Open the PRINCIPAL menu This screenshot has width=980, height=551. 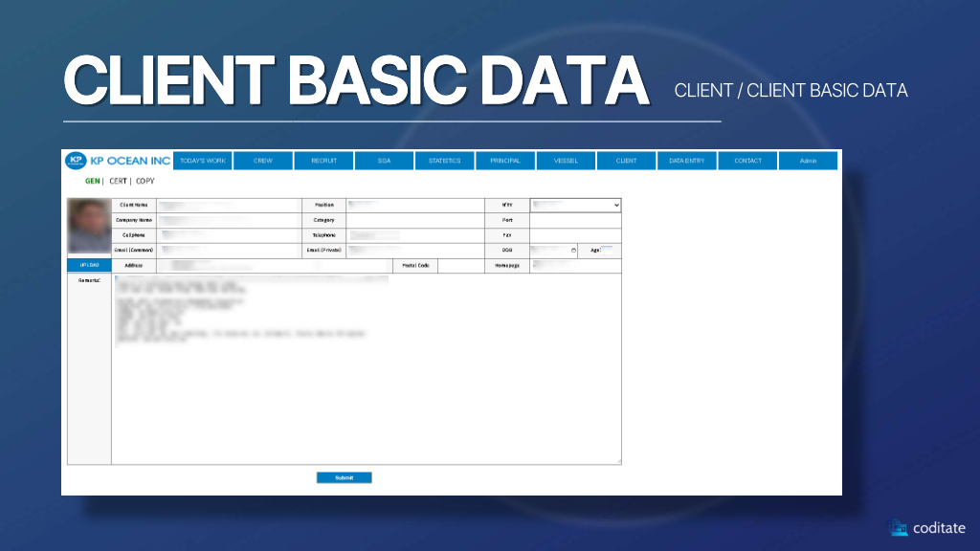505,161
